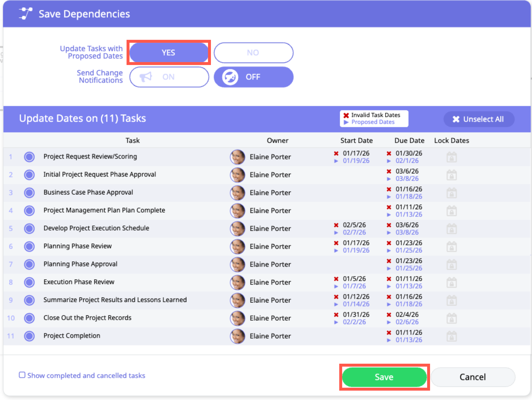Click Unselect All tasks button
Viewport: 532px width, 400px height.
pyautogui.click(x=479, y=119)
